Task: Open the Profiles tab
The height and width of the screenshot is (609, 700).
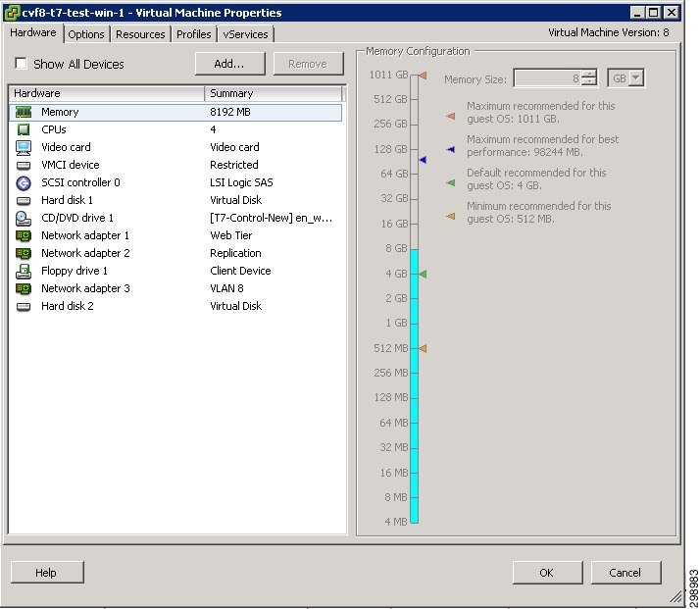Action: pyautogui.click(x=194, y=34)
